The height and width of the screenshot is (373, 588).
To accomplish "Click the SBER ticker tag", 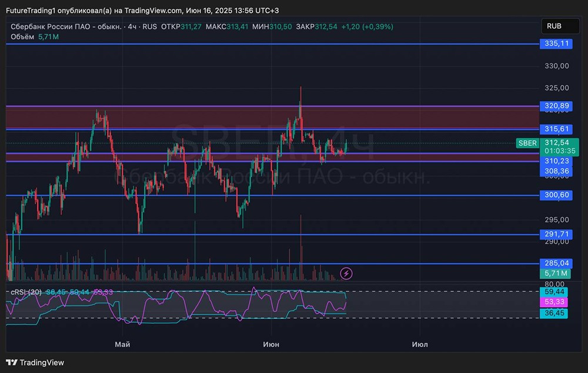I will click(x=527, y=143).
